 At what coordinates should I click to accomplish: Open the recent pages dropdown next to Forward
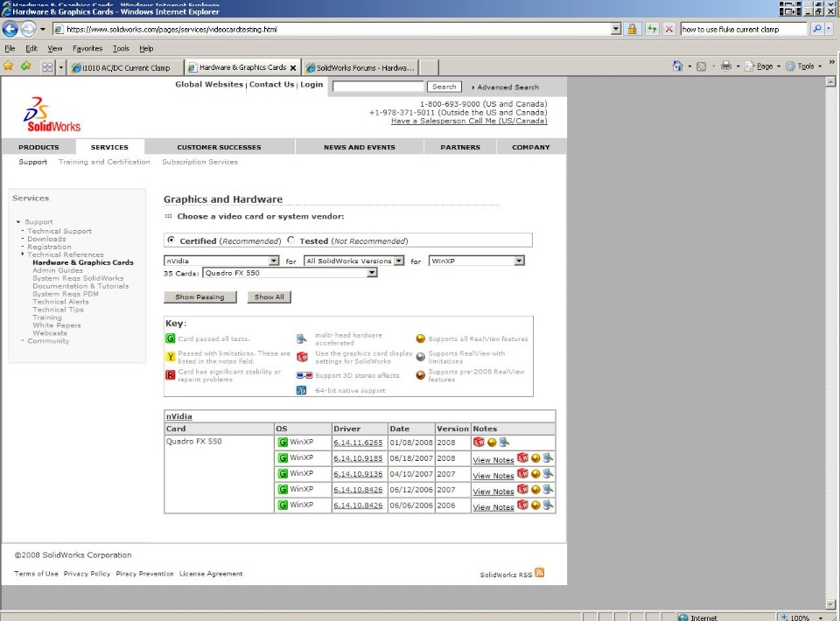pos(42,29)
